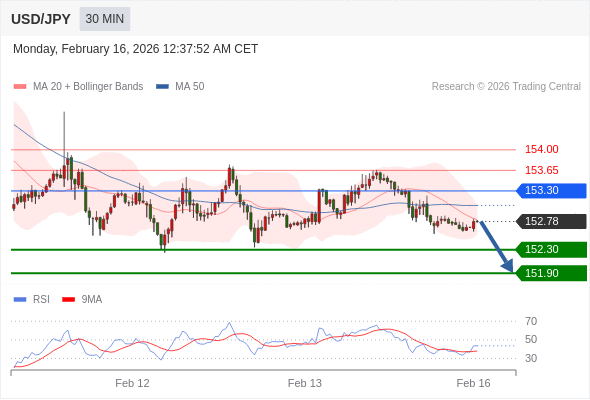
Task: Click the black 152.78 current price tag
Action: [x=551, y=221]
